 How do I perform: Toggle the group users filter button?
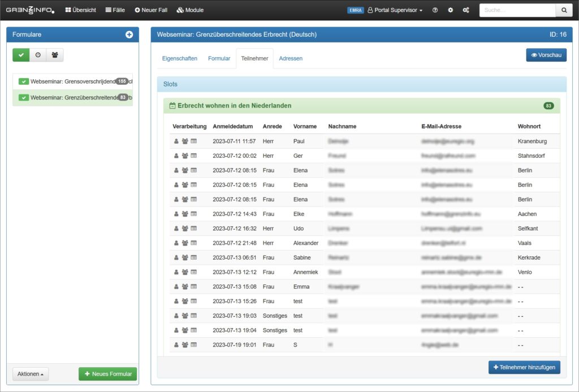point(55,55)
